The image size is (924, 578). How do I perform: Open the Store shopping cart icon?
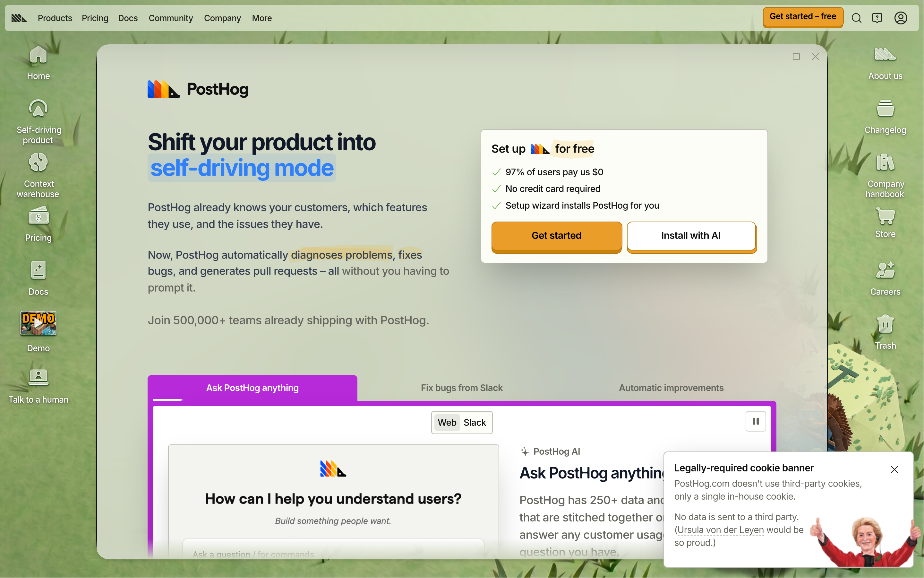(x=885, y=223)
